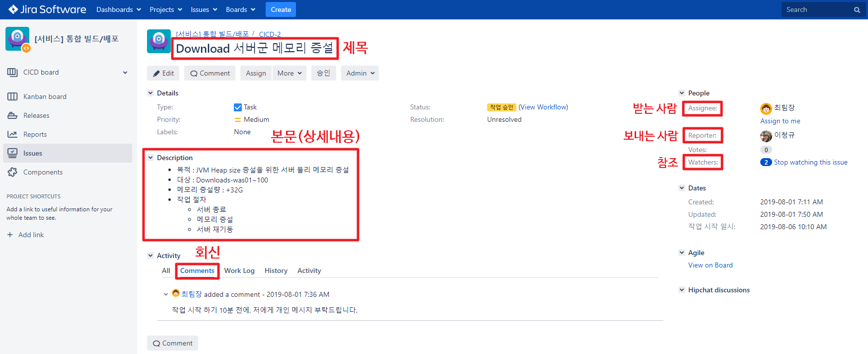
Task: Click the blue Create button
Action: (281, 9)
